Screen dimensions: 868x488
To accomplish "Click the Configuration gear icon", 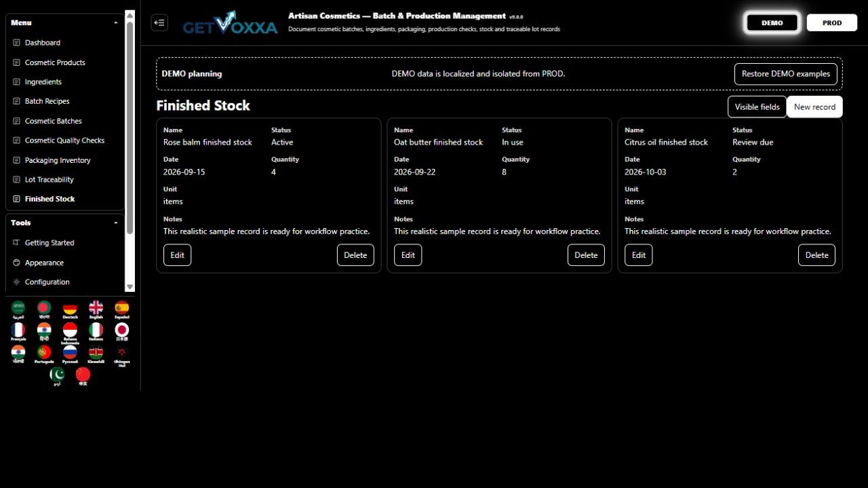I will tap(17, 282).
